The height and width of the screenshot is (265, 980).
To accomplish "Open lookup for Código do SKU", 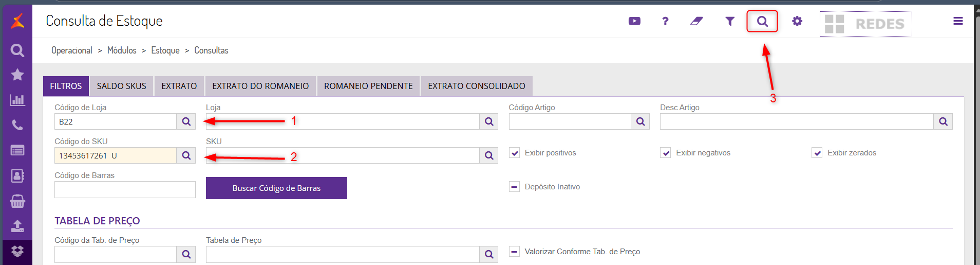I will 186,155.
